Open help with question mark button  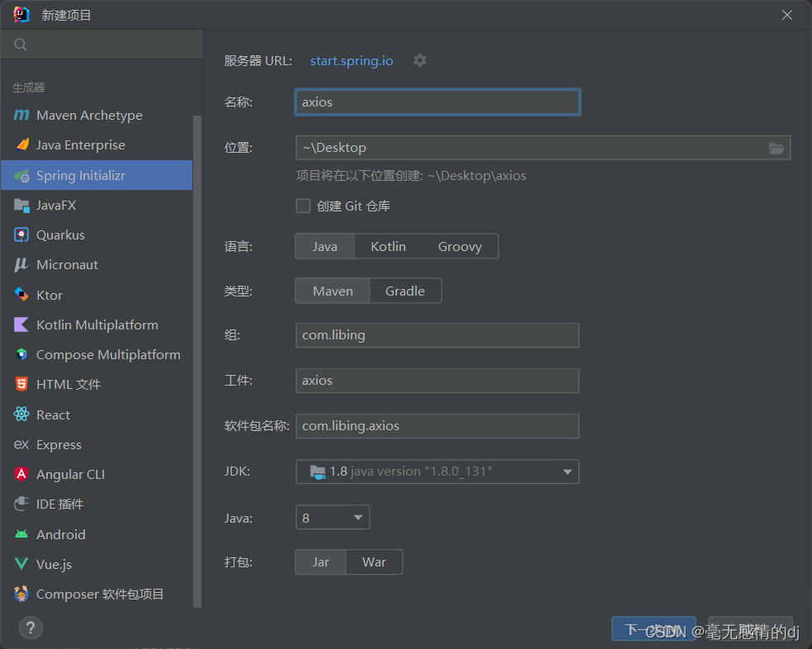(x=31, y=628)
